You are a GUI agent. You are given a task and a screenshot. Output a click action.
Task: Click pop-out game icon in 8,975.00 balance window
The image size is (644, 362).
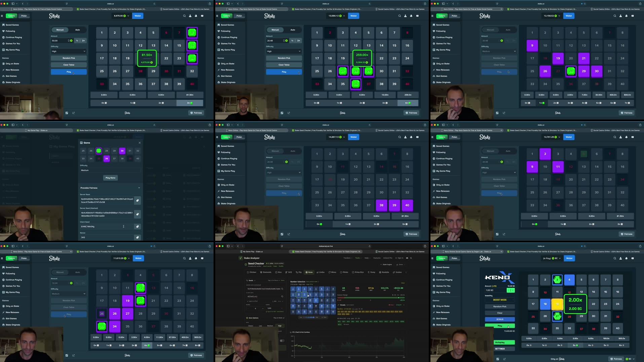click(x=73, y=113)
